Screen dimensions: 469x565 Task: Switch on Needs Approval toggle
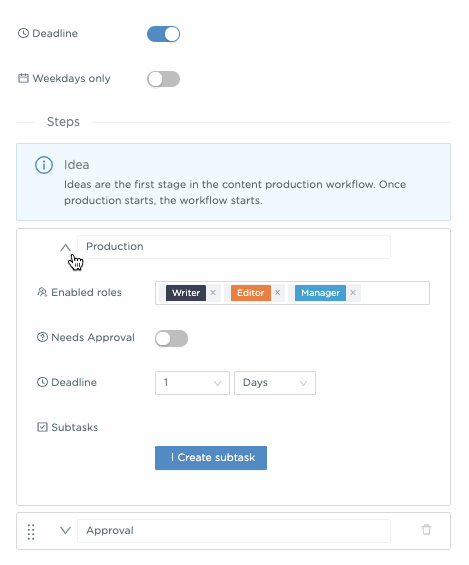click(x=171, y=338)
